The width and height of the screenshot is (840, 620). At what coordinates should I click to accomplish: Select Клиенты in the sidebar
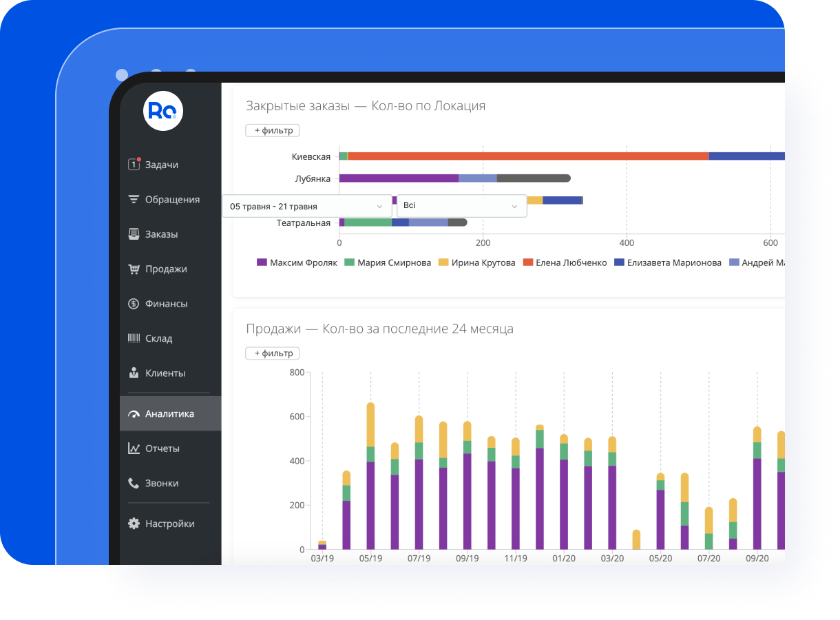click(x=165, y=373)
